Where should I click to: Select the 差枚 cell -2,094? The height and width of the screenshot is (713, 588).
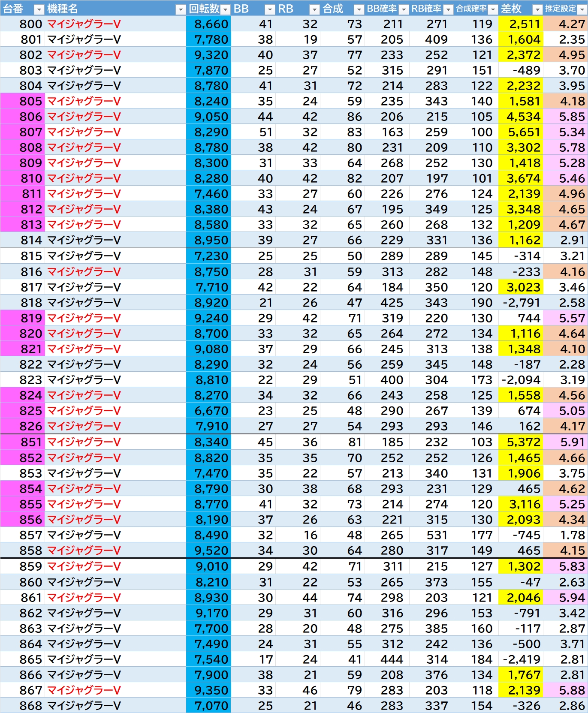click(521, 380)
